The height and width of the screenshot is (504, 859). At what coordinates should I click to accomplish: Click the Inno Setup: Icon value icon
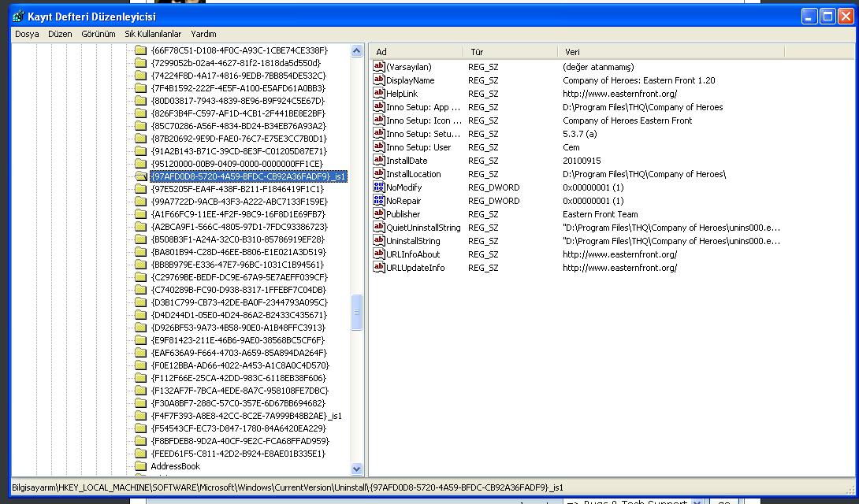378,120
